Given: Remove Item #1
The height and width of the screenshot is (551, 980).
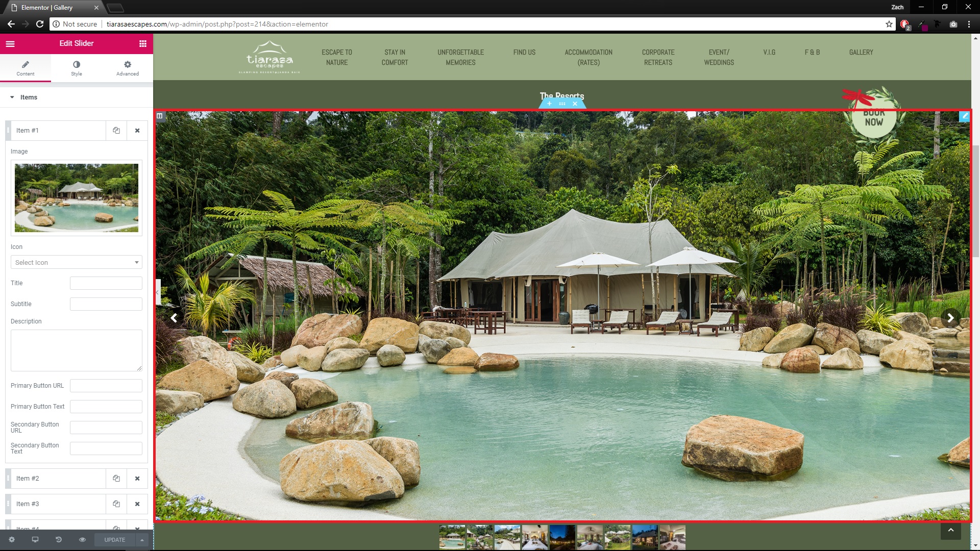Looking at the screenshot, I should coord(137,131).
